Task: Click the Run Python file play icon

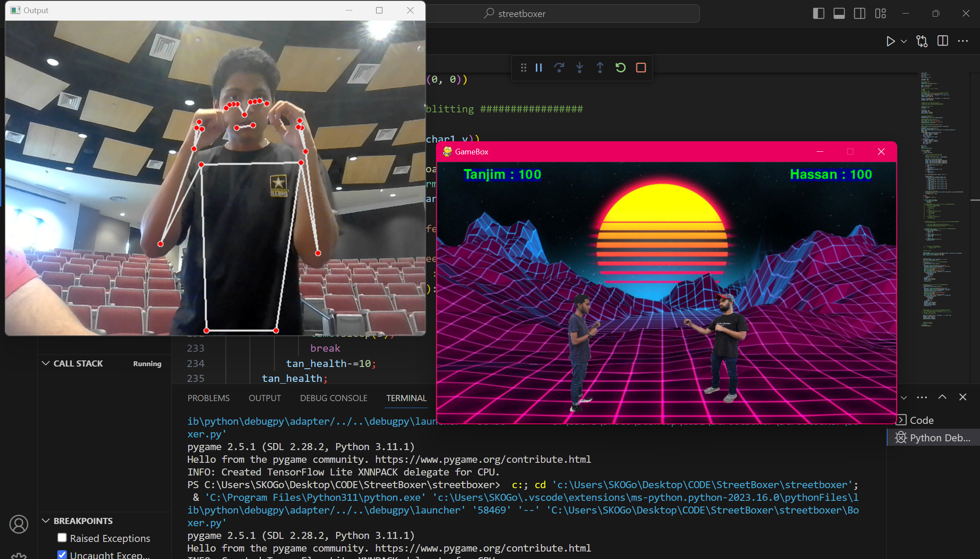Action: tap(890, 41)
